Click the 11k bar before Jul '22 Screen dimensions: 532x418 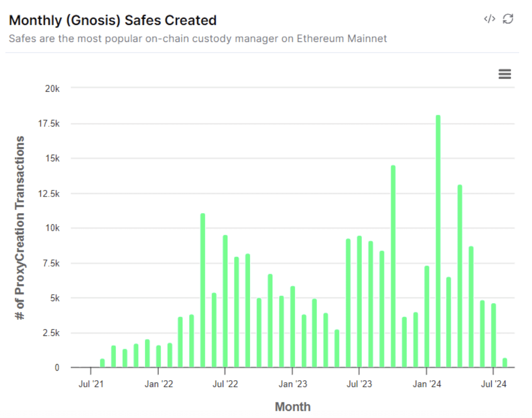pyautogui.click(x=203, y=291)
